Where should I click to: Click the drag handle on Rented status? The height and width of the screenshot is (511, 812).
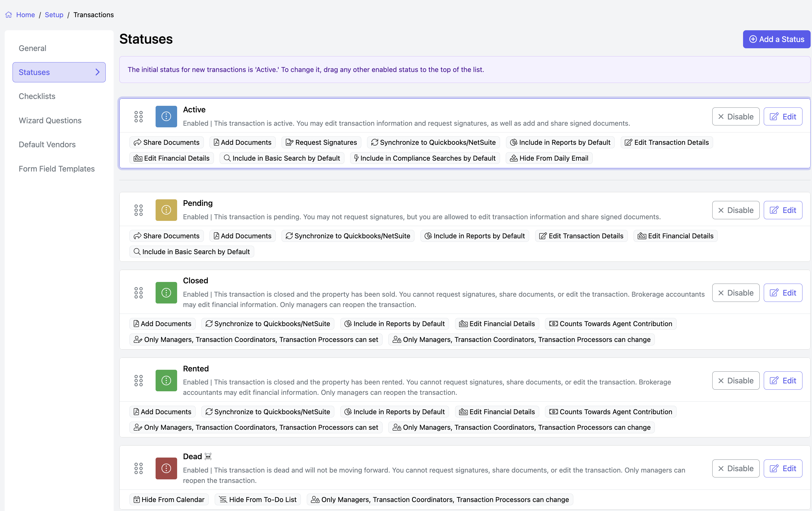coord(138,380)
